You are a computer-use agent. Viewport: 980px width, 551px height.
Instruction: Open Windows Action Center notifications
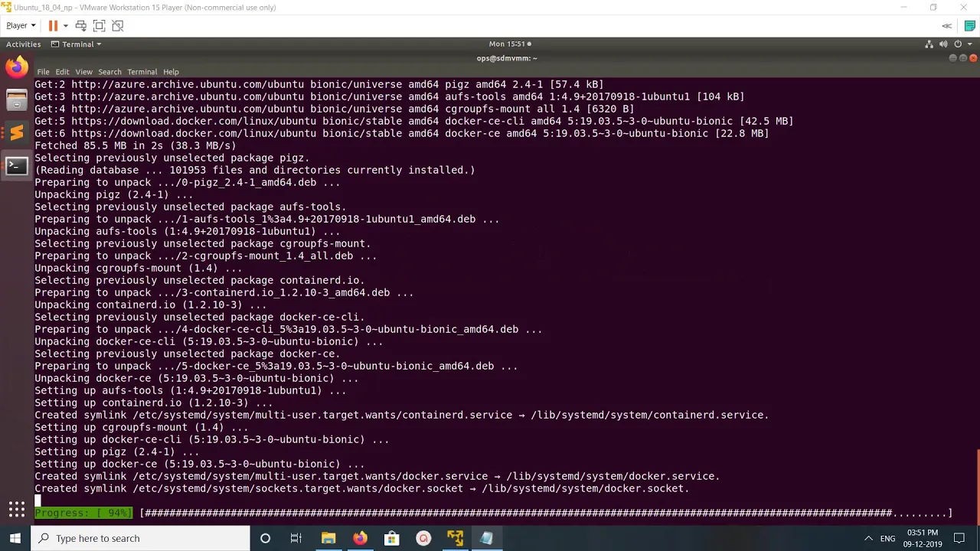click(959, 538)
